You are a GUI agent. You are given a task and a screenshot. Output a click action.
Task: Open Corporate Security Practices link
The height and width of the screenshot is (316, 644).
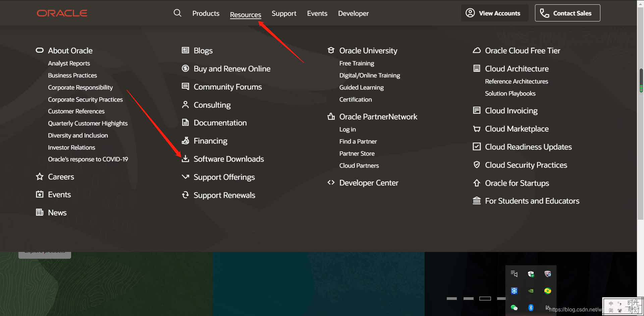[86, 100]
